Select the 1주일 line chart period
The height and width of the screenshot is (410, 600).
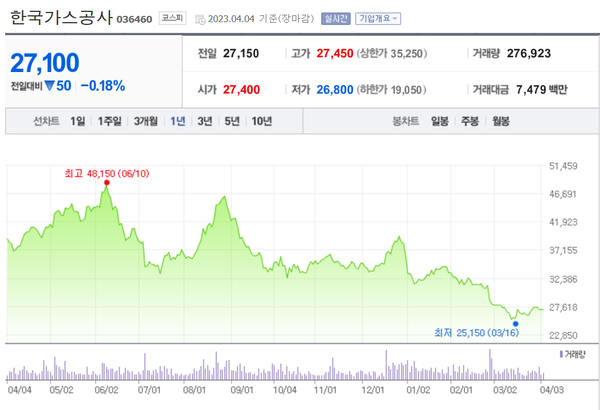coord(110,122)
